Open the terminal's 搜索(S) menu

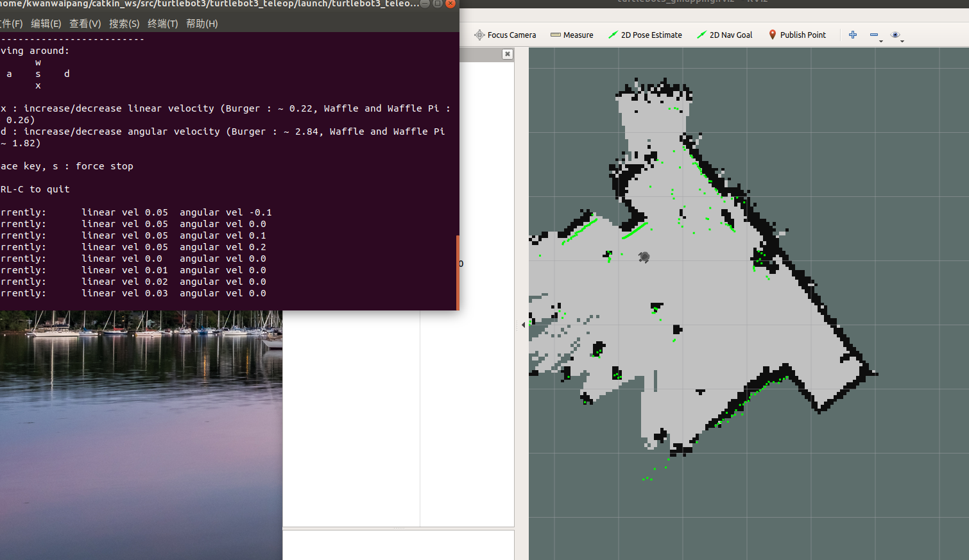124,23
